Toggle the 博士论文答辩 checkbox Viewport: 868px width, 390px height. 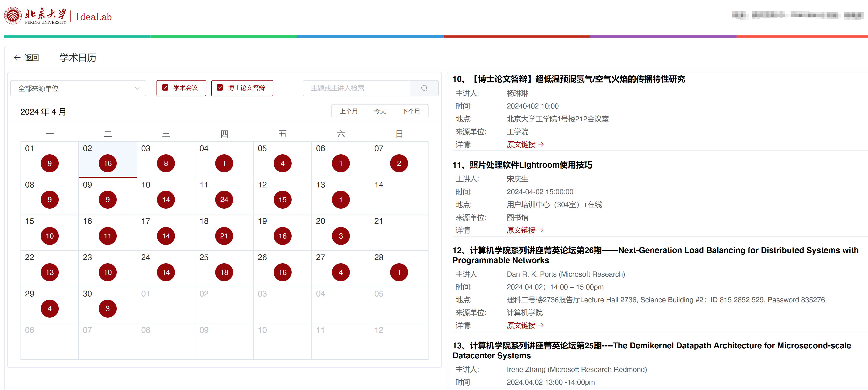(220, 88)
